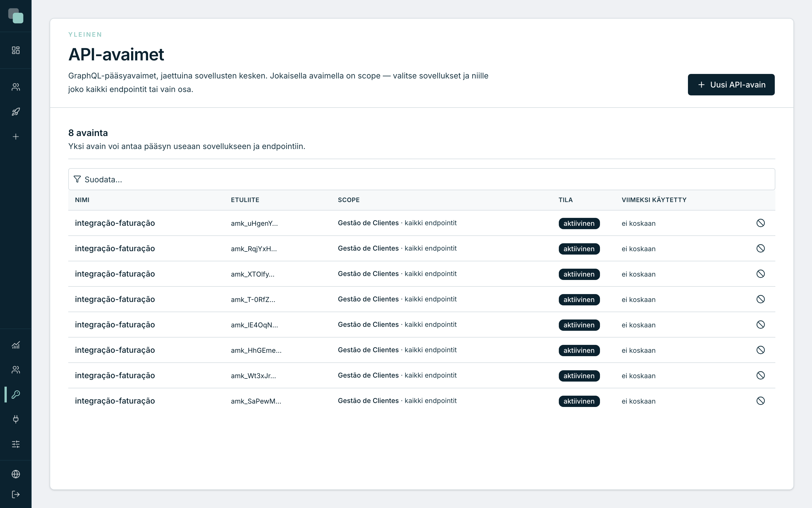Screen dimensions: 812x508
Task: Select the key (API keys) sidebar icon
Action: 16,395
